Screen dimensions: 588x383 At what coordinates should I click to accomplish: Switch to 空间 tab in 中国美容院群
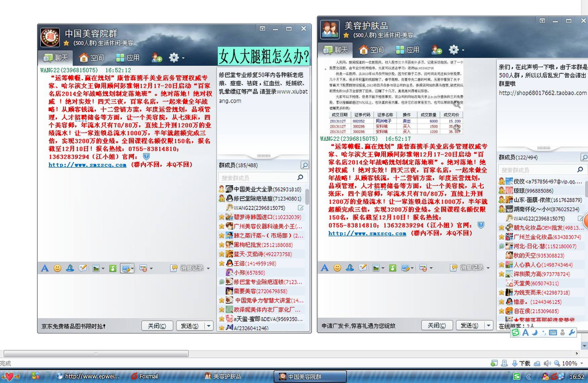click(92, 58)
